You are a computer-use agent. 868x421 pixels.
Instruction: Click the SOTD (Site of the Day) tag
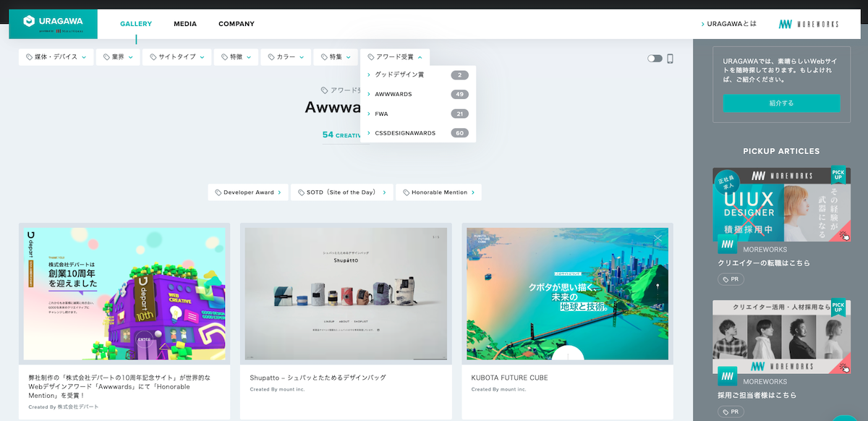pyautogui.click(x=341, y=192)
